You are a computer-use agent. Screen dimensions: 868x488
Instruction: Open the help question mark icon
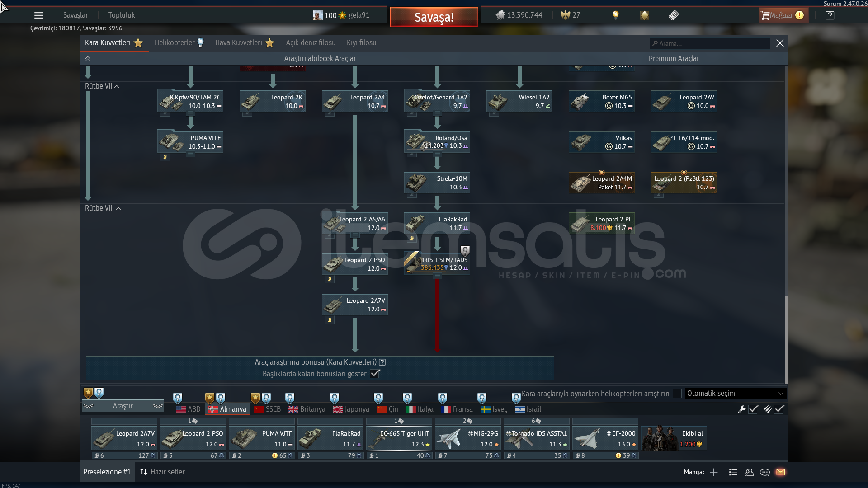click(x=830, y=15)
